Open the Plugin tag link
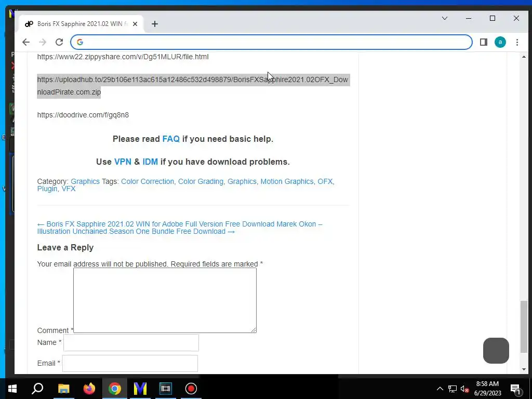Image resolution: width=532 pixels, height=399 pixels. point(47,189)
